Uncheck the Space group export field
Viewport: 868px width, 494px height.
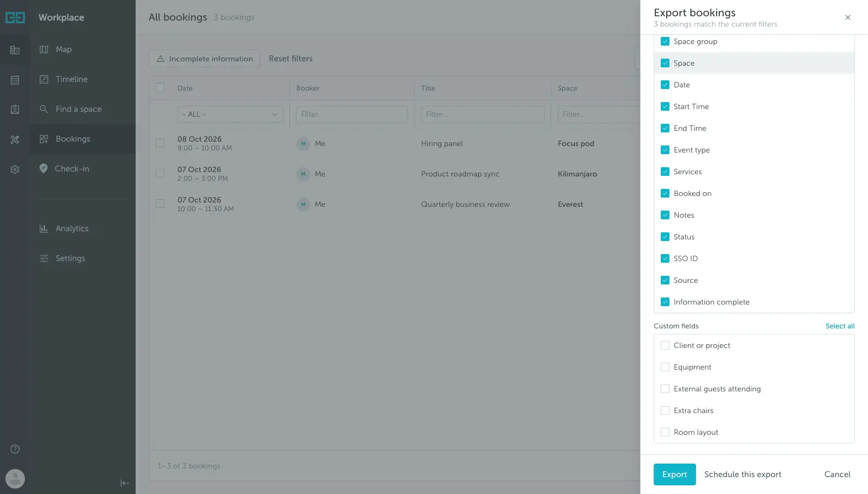point(665,41)
